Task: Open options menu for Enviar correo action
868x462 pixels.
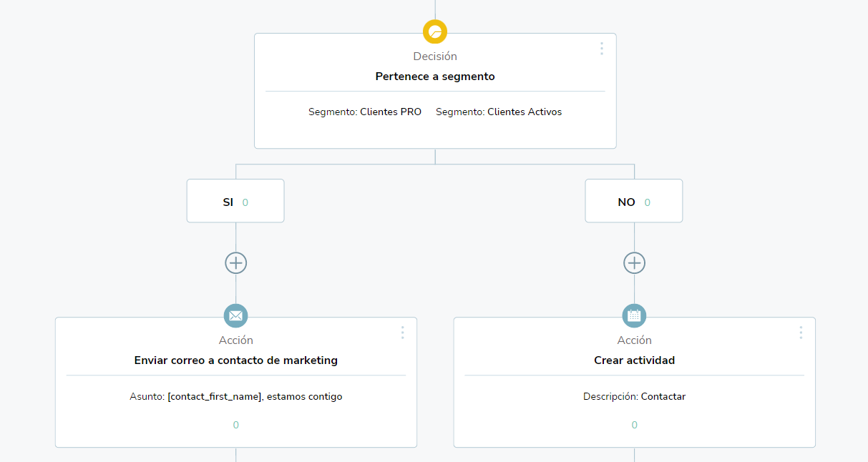Action: coord(402,333)
